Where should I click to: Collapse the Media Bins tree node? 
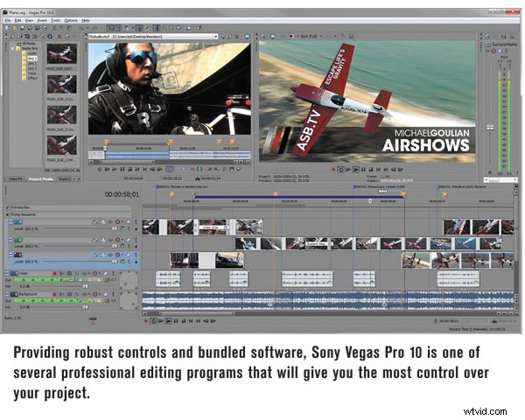(x=13, y=48)
